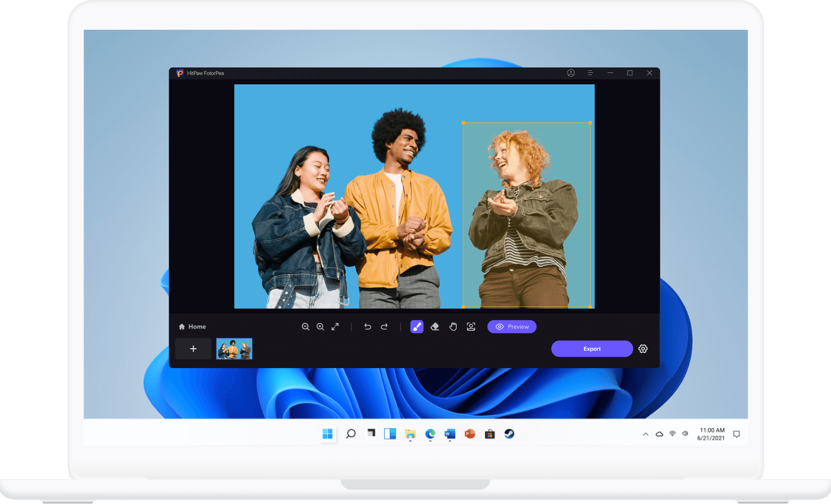
Task: Add a new image with plus button
Action: [x=193, y=349]
